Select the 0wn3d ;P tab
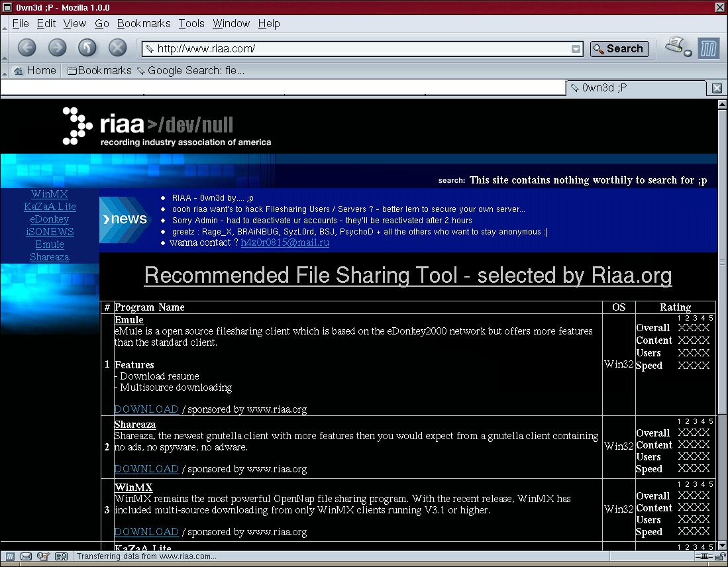The width and height of the screenshot is (728, 567). 636,88
